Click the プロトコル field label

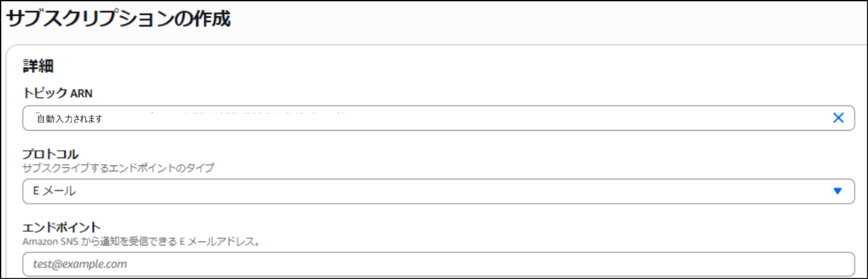(x=51, y=154)
